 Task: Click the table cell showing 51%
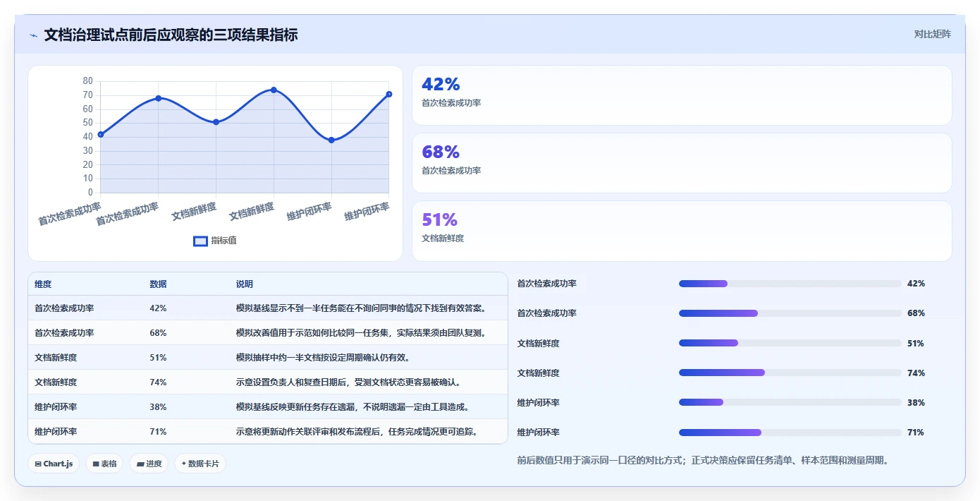click(x=158, y=358)
